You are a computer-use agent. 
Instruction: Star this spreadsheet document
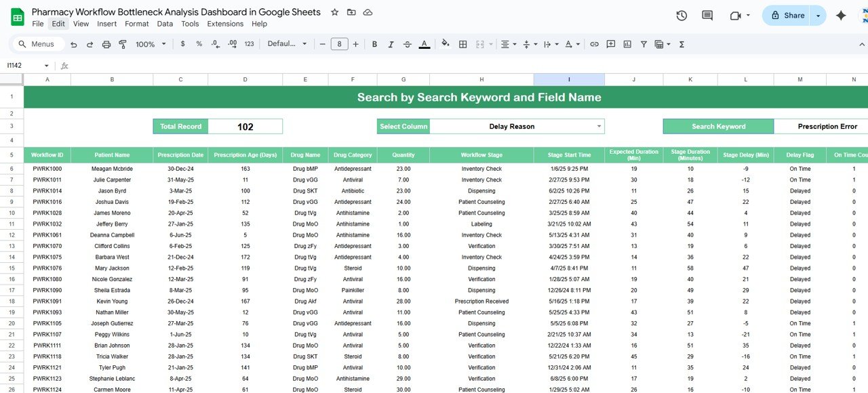[x=334, y=12]
